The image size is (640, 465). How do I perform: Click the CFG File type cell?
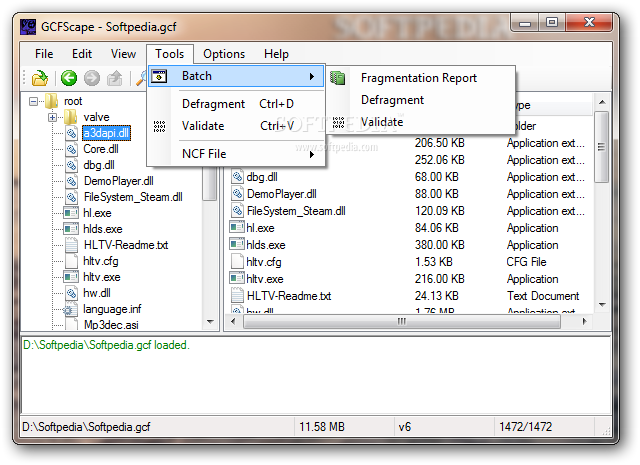pos(526,262)
